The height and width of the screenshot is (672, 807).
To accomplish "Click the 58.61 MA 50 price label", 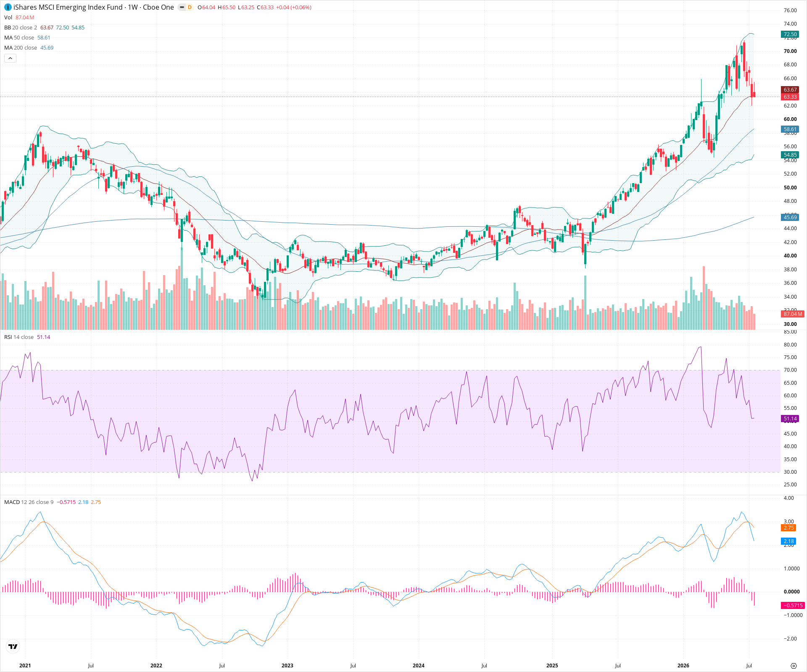I will point(790,129).
